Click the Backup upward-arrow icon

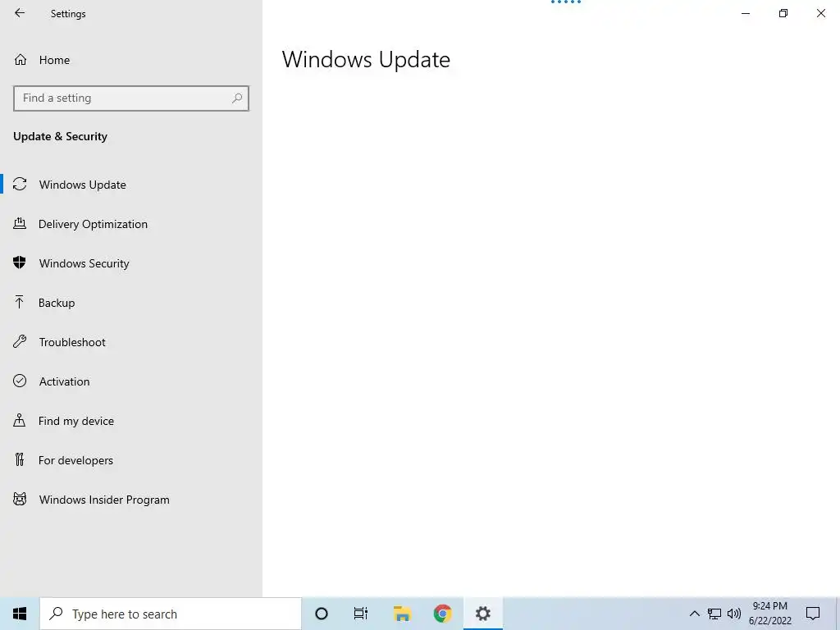pos(20,302)
